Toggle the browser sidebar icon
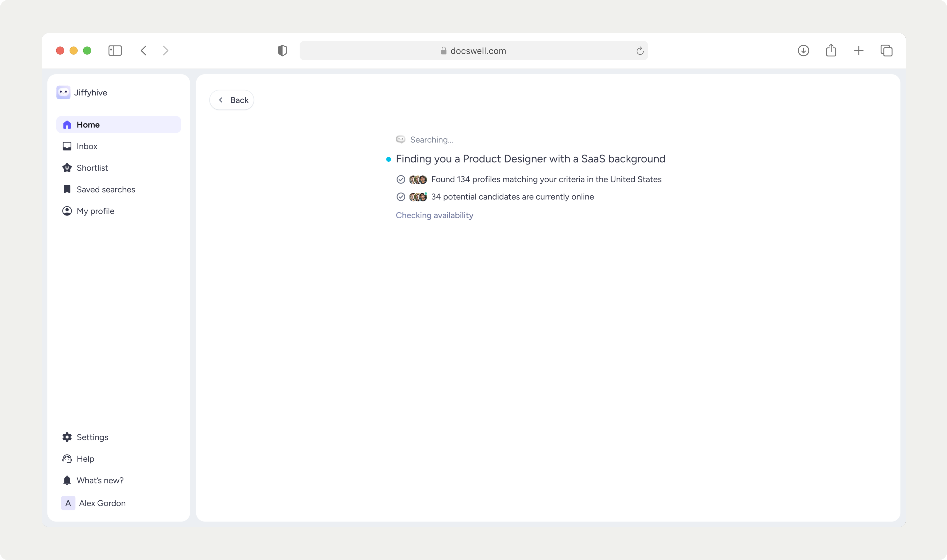This screenshot has height=560, width=947. (115, 51)
